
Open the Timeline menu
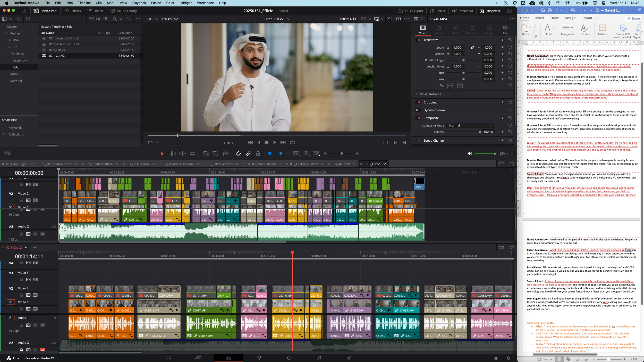pos(84,3)
